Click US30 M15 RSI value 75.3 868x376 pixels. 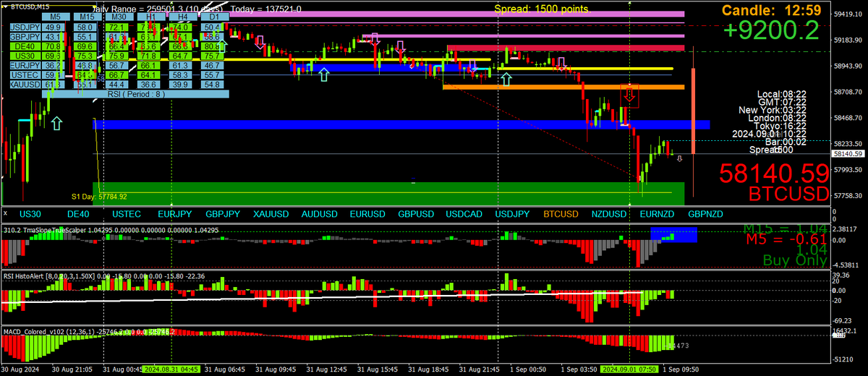click(x=85, y=56)
